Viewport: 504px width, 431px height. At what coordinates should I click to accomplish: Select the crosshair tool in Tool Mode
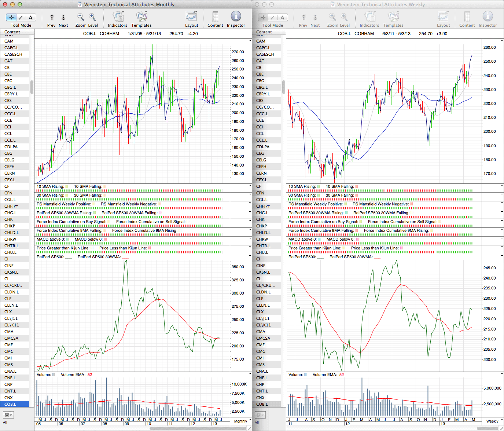click(11, 17)
